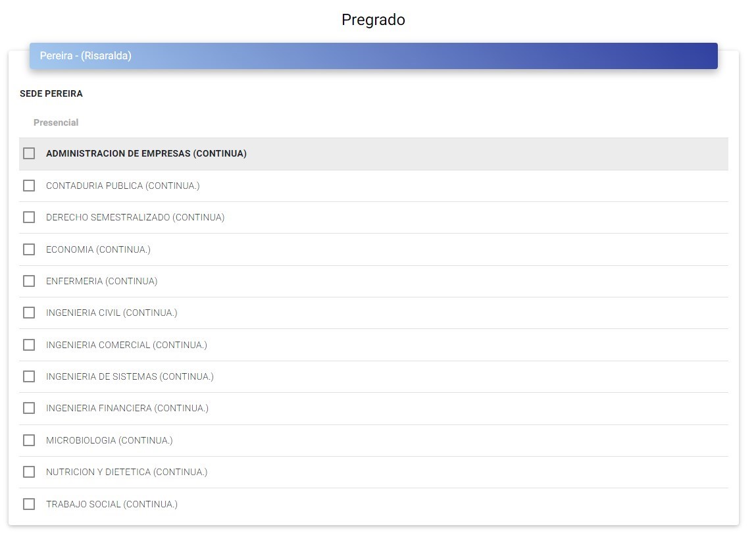The image size is (756, 535).
Task: Click the INGENIERIA DE SISTEMAS (CONTINUA.) label
Action: [130, 376]
